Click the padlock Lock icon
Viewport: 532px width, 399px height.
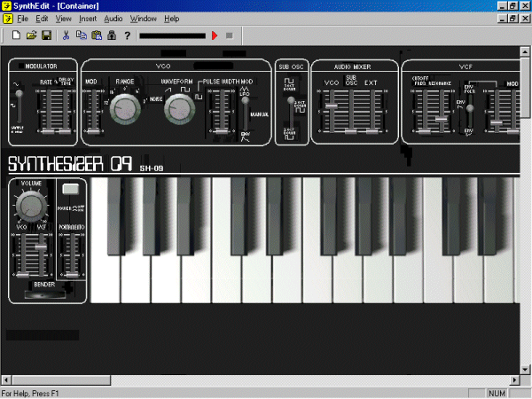click(x=112, y=35)
